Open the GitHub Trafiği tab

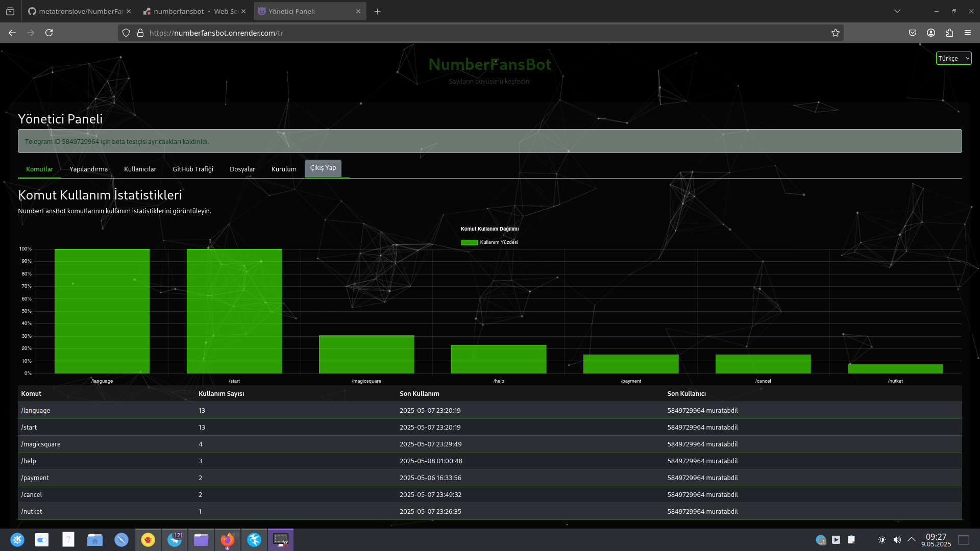coord(192,169)
